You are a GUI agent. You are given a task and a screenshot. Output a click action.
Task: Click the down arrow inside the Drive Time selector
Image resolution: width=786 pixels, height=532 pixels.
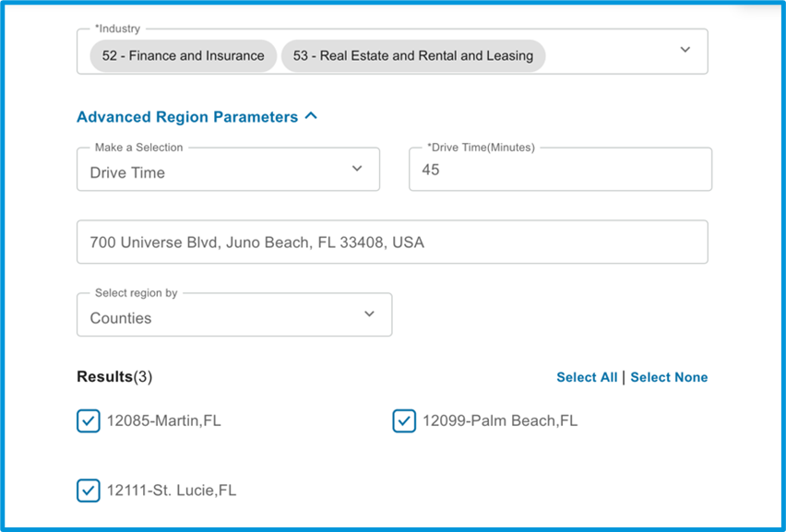point(357,169)
